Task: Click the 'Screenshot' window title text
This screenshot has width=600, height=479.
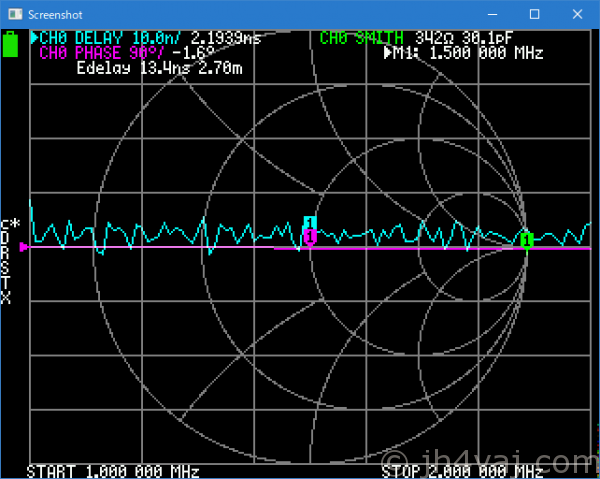Action: (57, 14)
